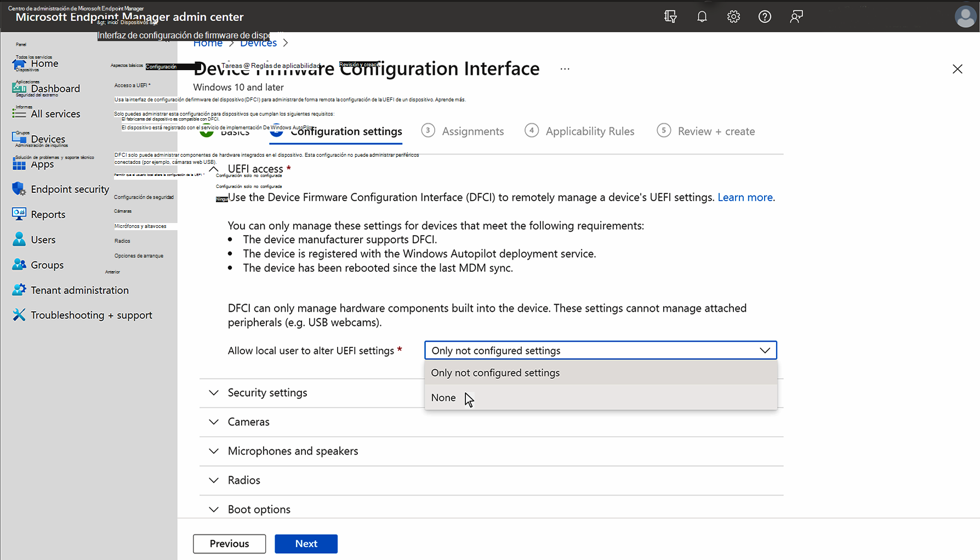Open the notifications bell

(702, 16)
